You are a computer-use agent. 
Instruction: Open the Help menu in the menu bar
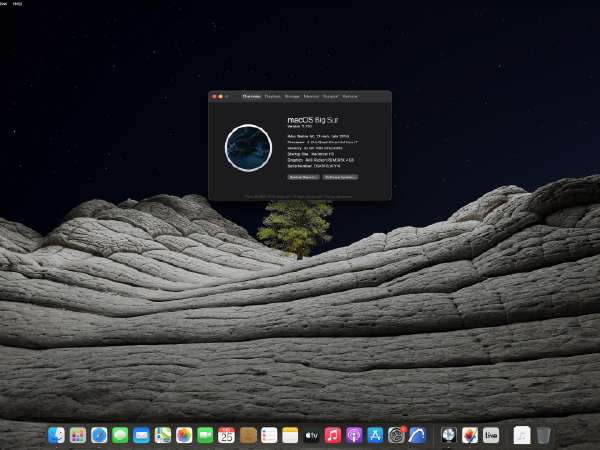tap(17, 3)
